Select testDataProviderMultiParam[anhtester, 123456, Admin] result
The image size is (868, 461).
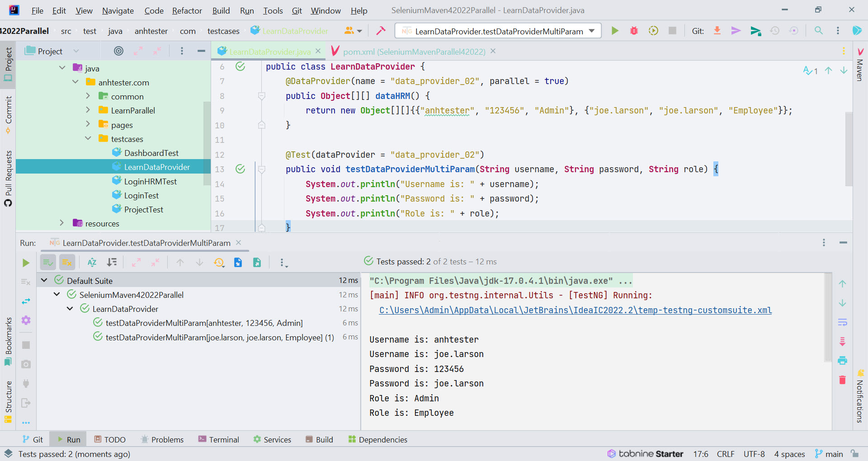pyautogui.click(x=204, y=323)
